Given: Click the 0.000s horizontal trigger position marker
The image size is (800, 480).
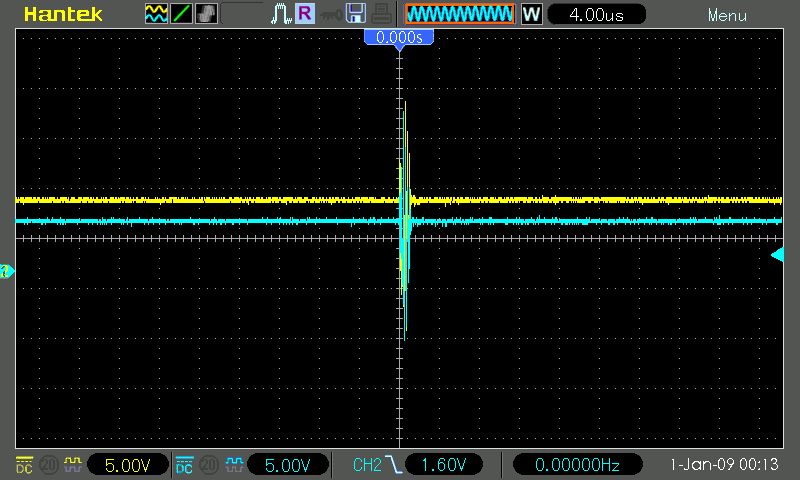Looking at the screenshot, I should (x=399, y=37).
